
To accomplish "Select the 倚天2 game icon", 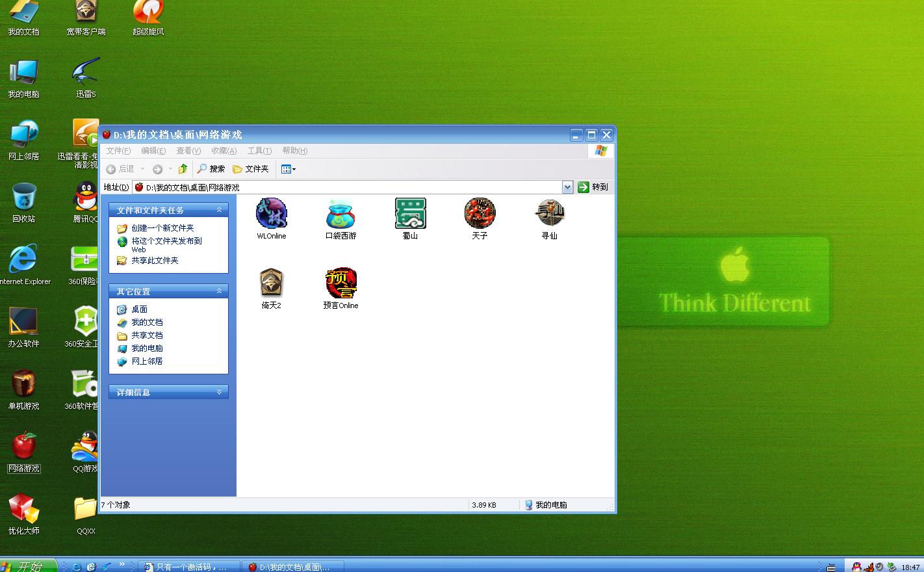I will coord(272,283).
